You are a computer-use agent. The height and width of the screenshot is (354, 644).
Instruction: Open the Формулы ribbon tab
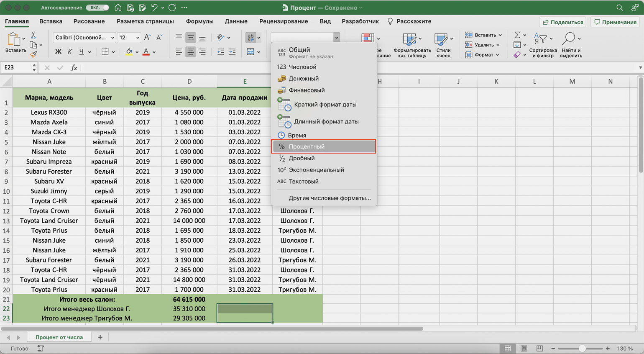click(199, 21)
